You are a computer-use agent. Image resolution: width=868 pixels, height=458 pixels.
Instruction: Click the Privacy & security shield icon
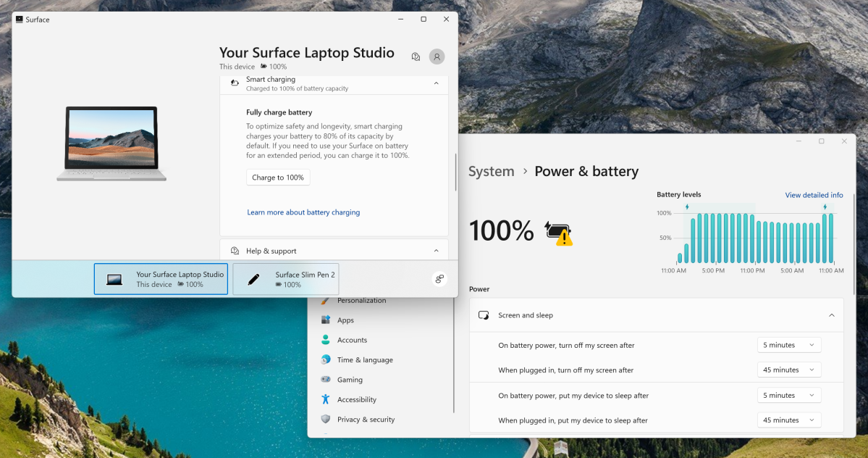pyautogui.click(x=326, y=420)
